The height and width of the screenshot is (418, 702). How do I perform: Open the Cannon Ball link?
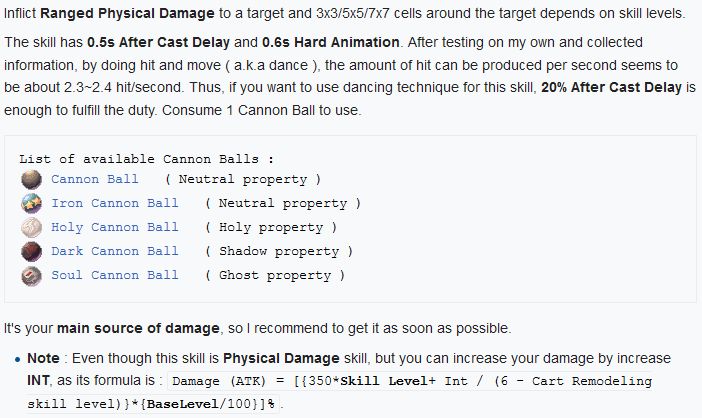[x=95, y=179]
